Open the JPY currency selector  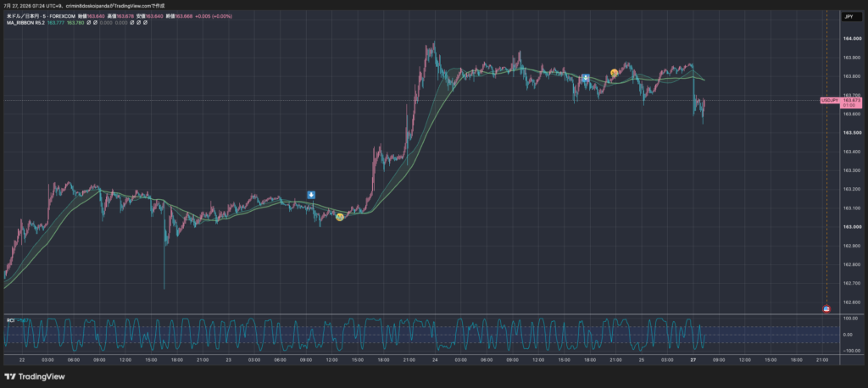pos(849,17)
